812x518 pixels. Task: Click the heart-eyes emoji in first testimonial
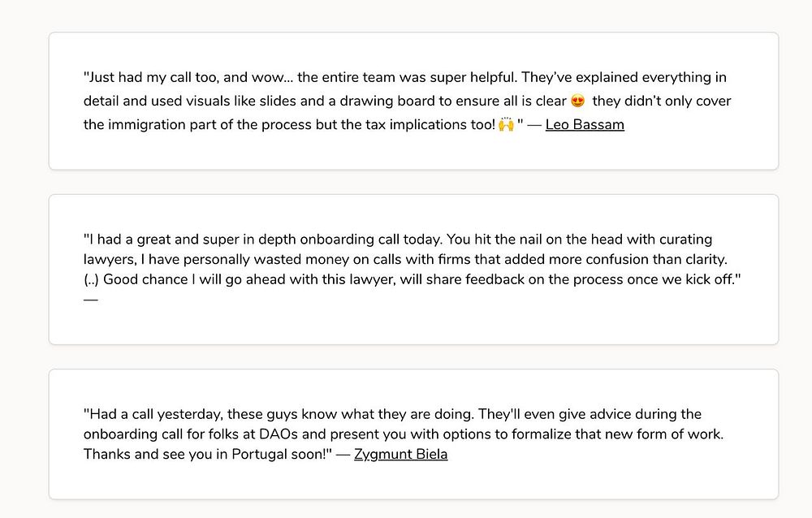(x=578, y=101)
